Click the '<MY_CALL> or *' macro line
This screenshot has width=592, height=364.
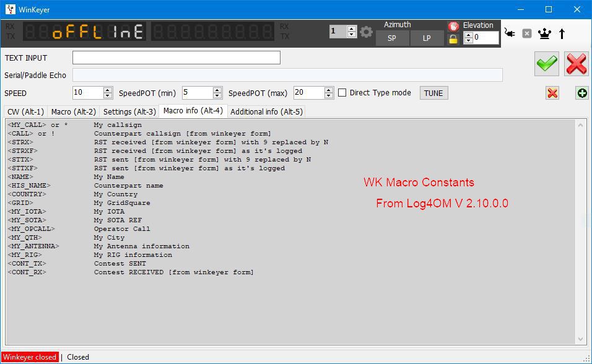75,125
